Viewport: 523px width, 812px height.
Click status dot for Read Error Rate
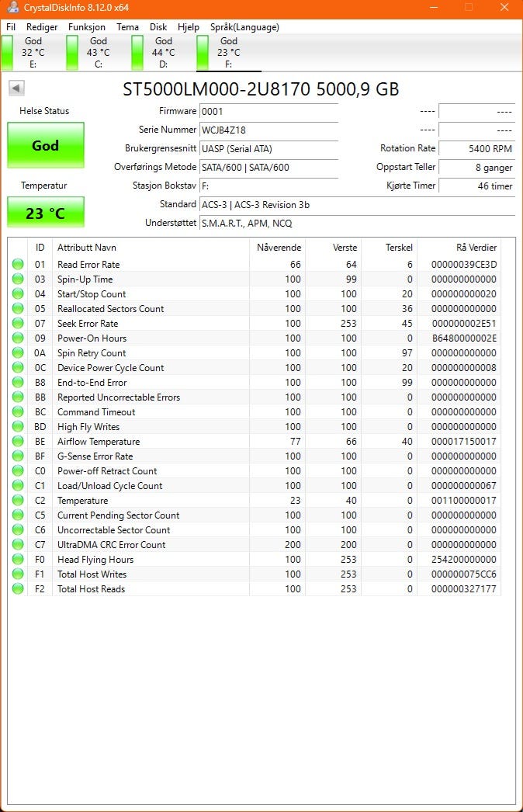point(18,264)
